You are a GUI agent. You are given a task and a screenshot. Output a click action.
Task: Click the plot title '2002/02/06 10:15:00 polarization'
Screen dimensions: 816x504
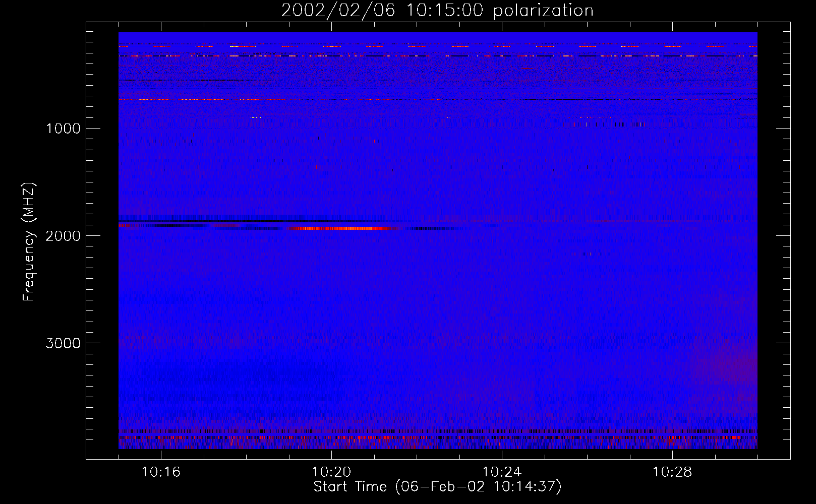pyautogui.click(x=437, y=11)
